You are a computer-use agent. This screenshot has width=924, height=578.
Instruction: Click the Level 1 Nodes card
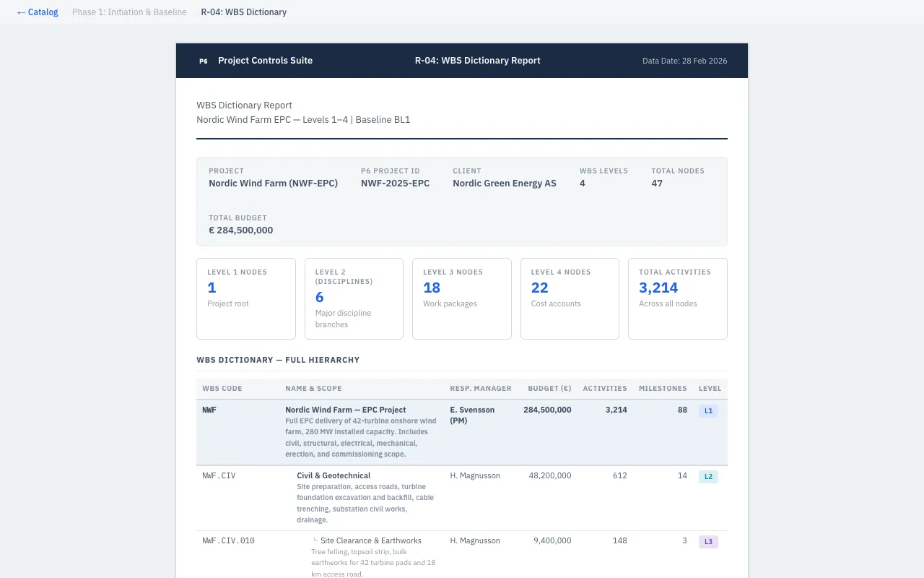245,298
